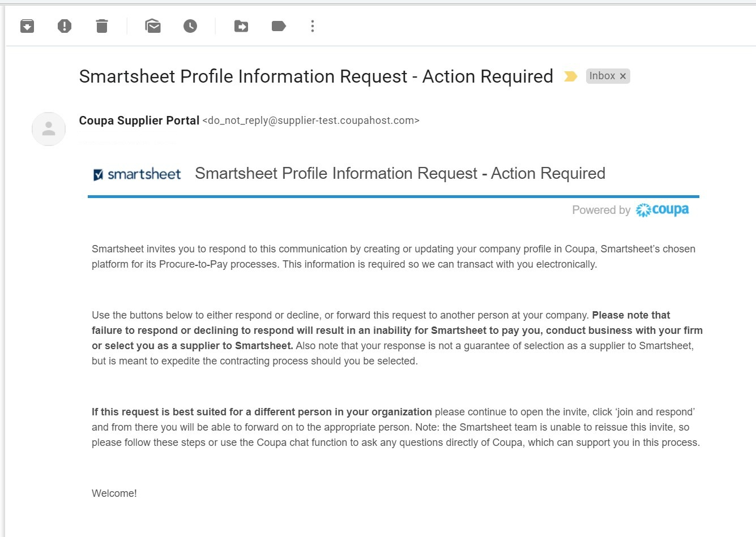Archive this email
Screen dimensions: 756x537
pyautogui.click(x=27, y=26)
